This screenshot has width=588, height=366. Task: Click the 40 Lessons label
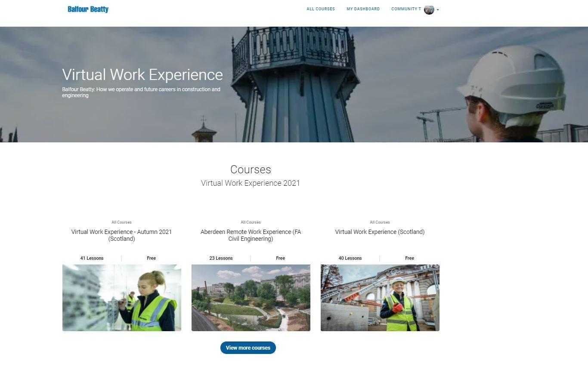(350, 258)
